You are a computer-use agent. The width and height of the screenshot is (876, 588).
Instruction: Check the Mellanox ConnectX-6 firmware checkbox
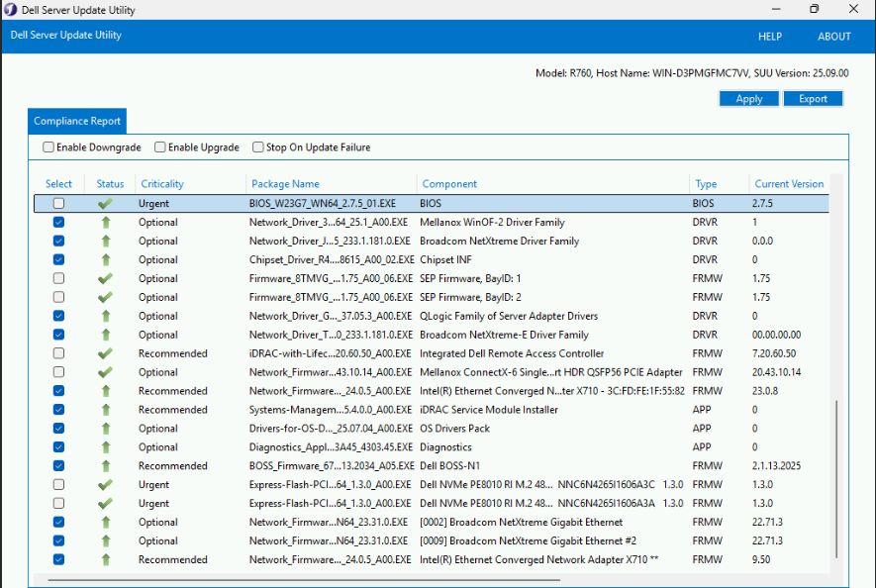[58, 372]
